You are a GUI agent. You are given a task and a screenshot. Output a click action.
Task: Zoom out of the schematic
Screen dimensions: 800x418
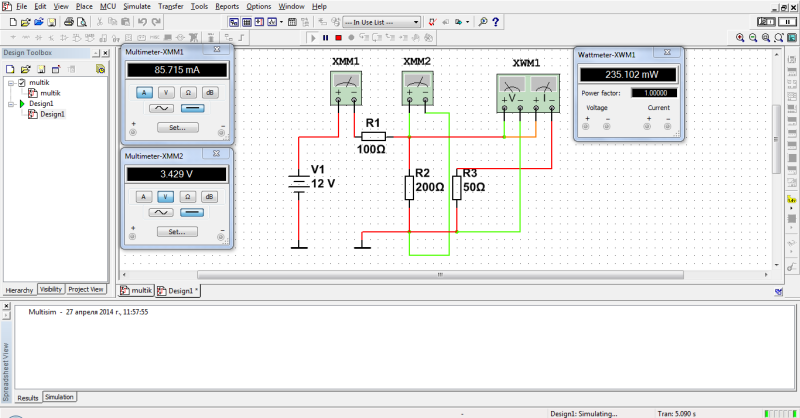tap(753, 38)
